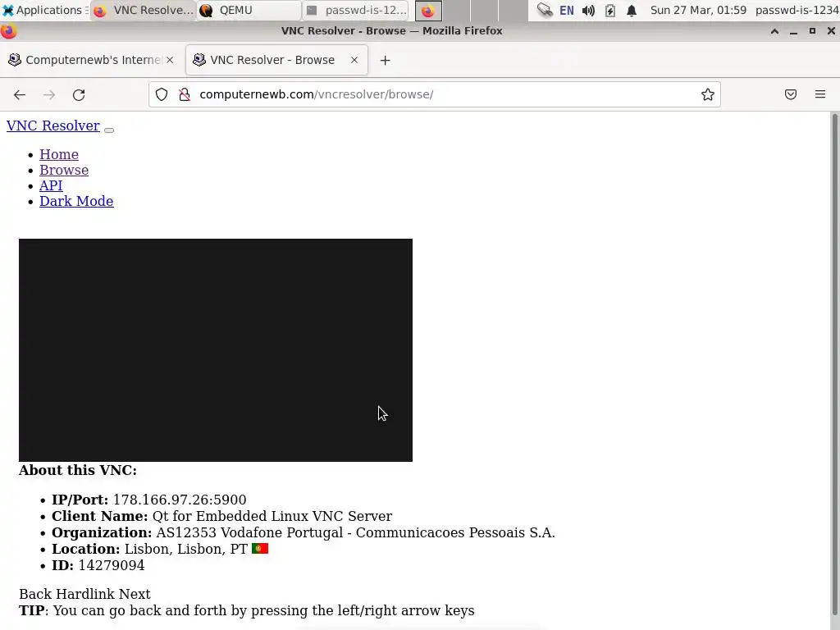The image size is (840, 630).
Task: Open the passwd-is-1234 user menu
Action: point(797,10)
